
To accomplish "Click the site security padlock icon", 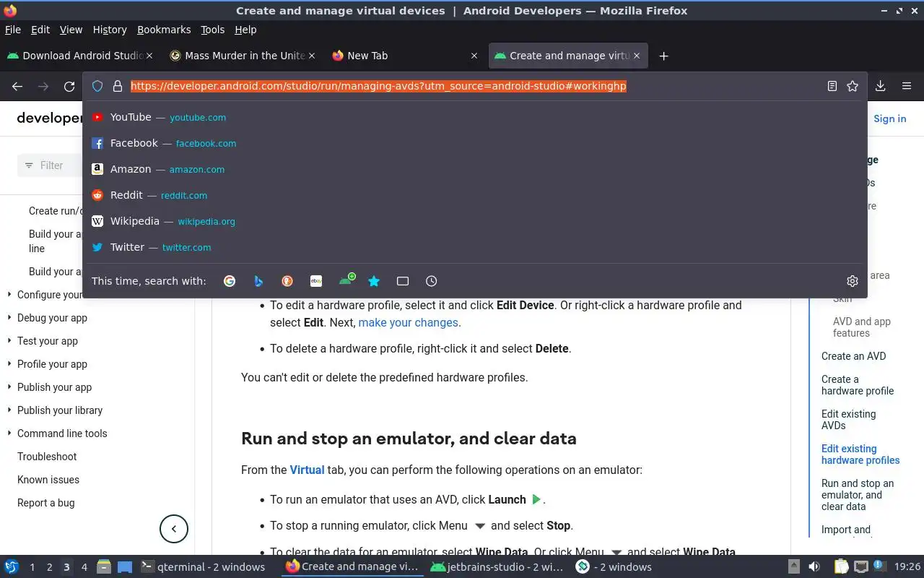I will pyautogui.click(x=118, y=86).
